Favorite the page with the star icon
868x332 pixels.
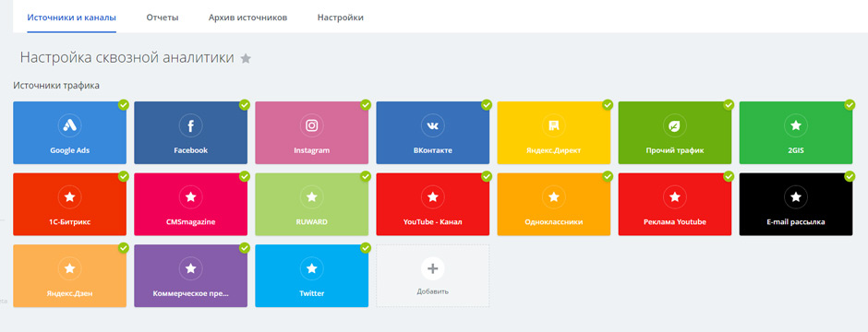(x=246, y=58)
